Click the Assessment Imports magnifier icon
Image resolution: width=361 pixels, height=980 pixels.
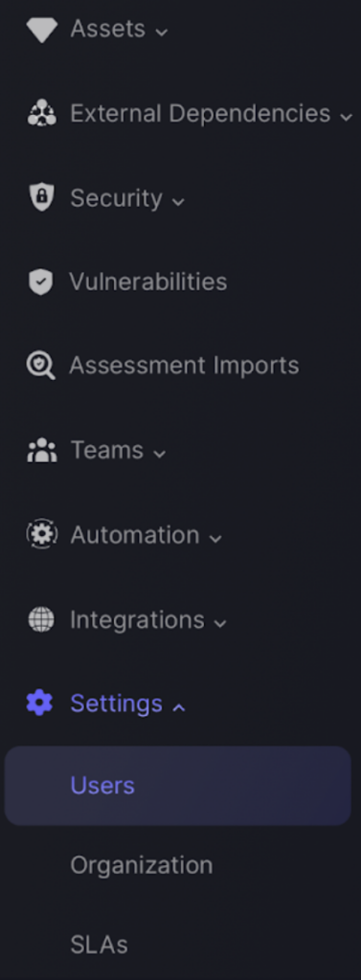pos(40,366)
